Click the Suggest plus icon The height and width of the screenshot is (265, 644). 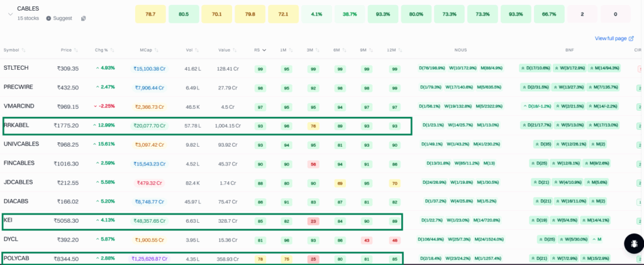coord(48,18)
